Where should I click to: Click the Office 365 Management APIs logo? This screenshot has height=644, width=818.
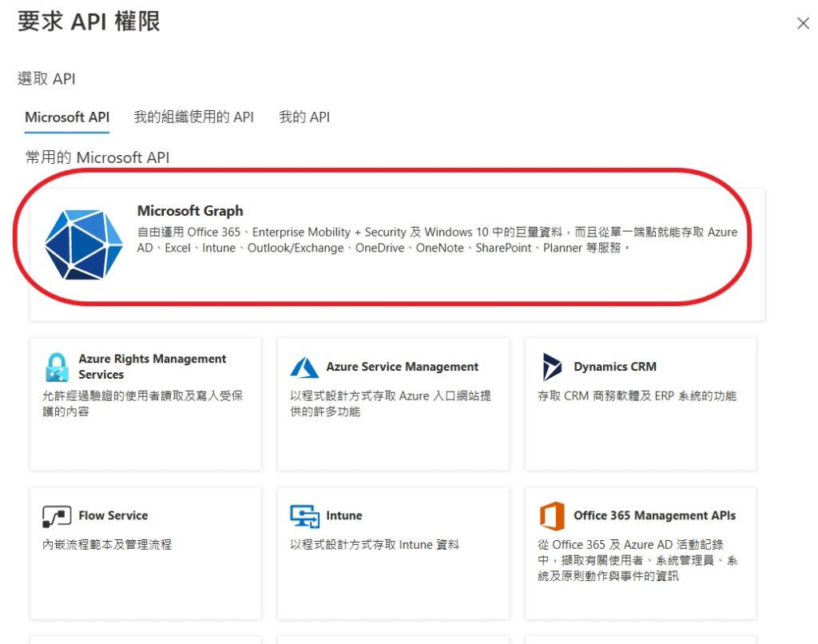(552, 515)
